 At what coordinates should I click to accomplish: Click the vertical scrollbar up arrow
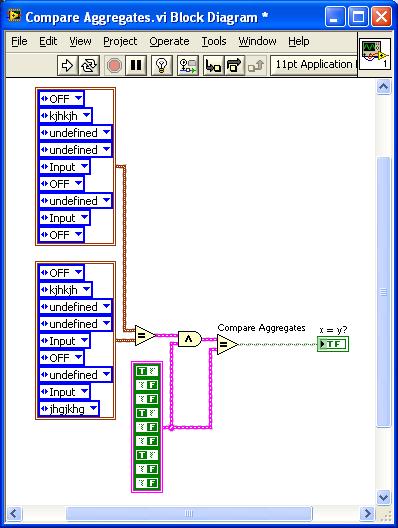[384, 88]
